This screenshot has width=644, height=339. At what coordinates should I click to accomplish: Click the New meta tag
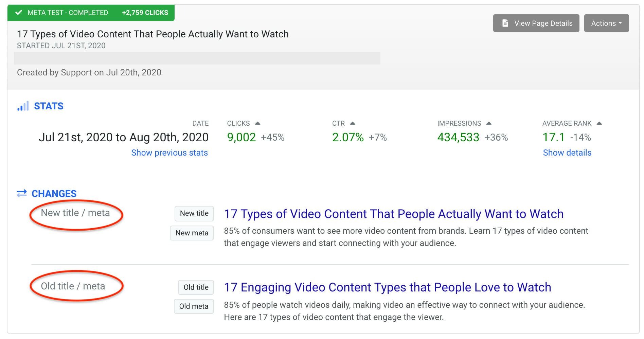pos(192,233)
